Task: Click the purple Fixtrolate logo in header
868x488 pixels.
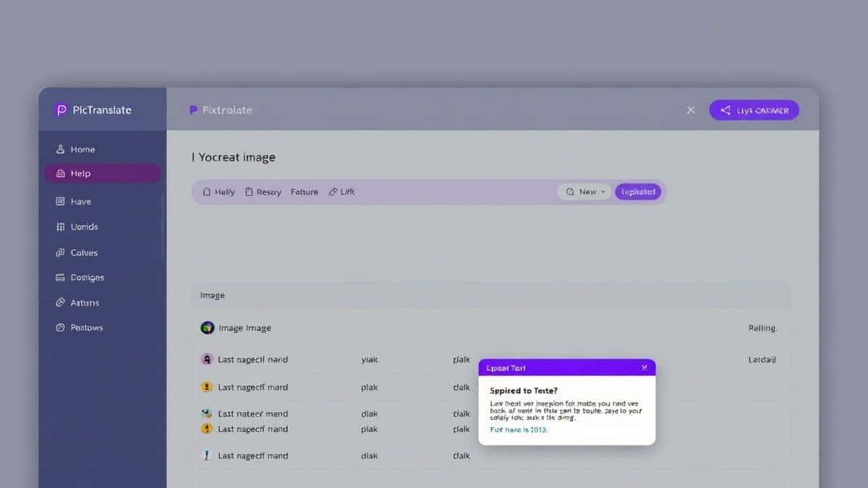Action: [193, 110]
